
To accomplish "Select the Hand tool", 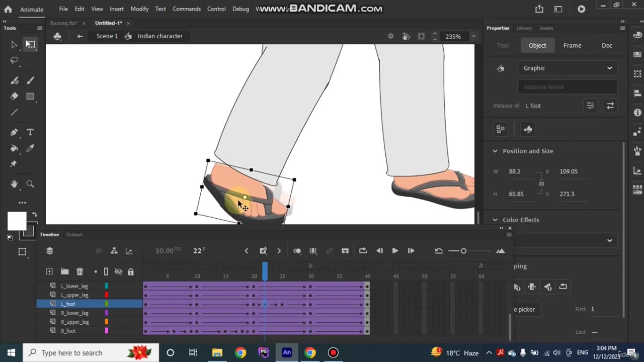I will (x=14, y=184).
